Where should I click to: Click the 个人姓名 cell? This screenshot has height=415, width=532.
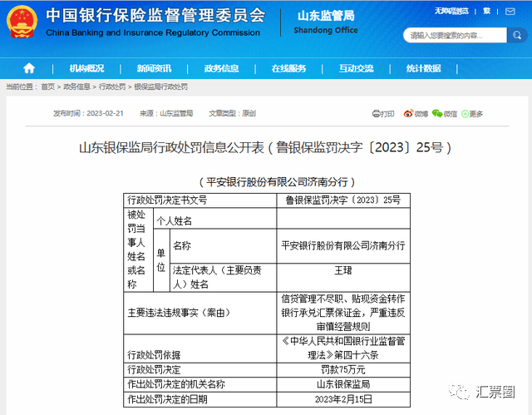pos(214,219)
